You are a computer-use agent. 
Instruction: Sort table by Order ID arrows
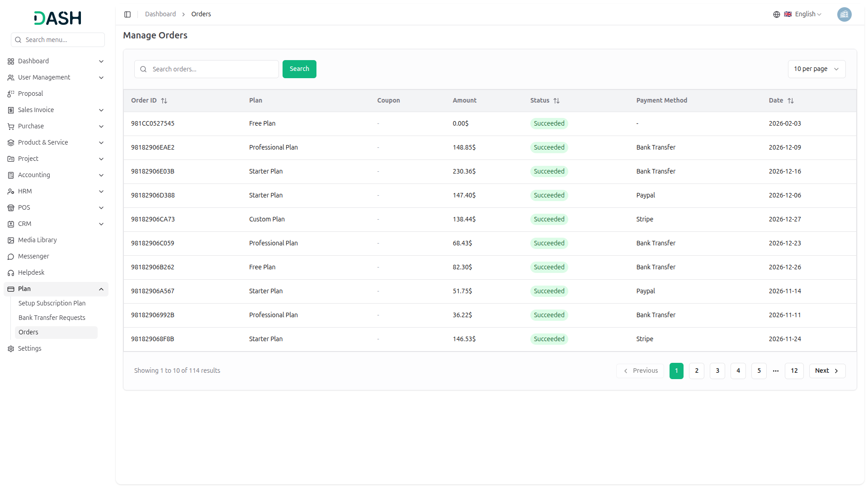click(x=164, y=101)
